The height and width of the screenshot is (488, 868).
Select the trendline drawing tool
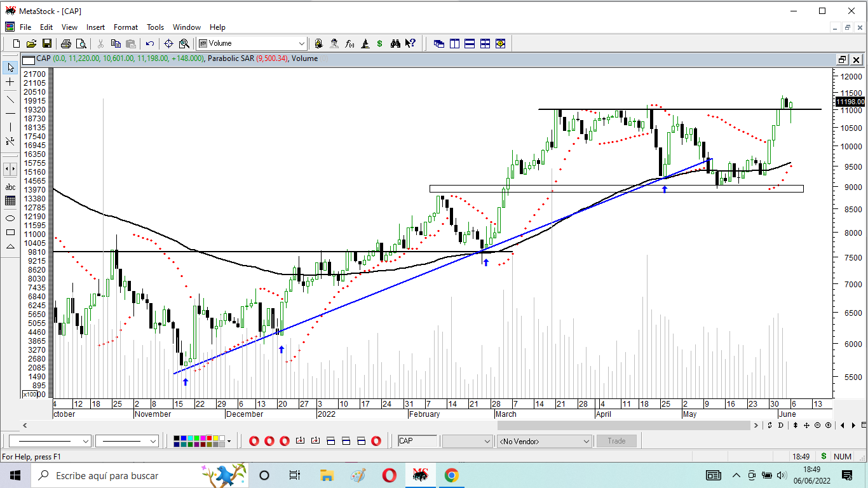point(10,98)
